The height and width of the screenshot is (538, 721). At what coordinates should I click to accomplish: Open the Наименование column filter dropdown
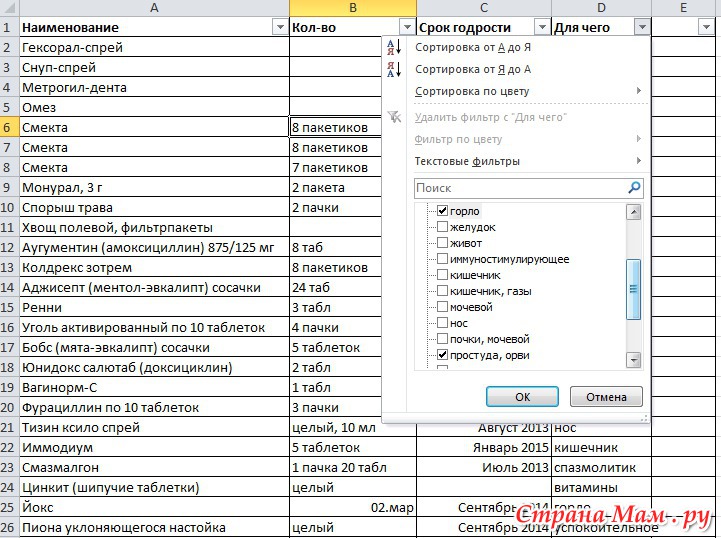tap(280, 27)
